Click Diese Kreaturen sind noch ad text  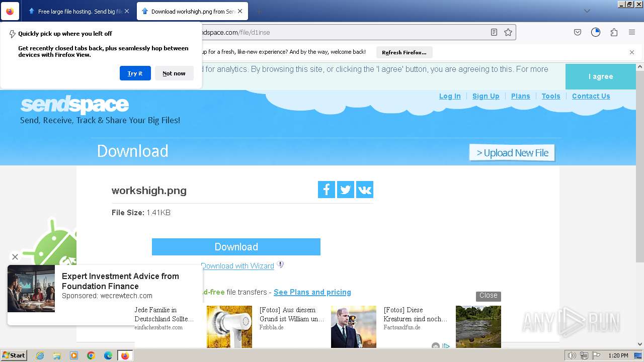coord(416,314)
